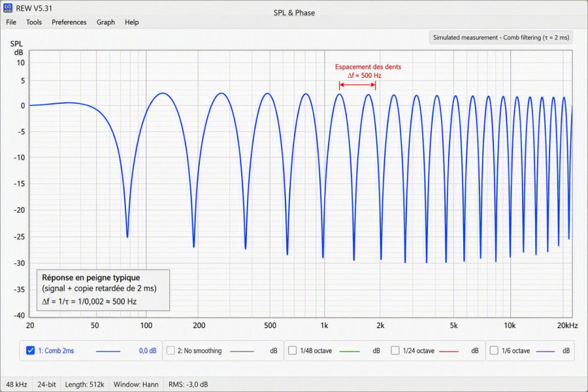Open the Preferences menu
Image resolution: width=588 pixels, height=392 pixels.
69,22
